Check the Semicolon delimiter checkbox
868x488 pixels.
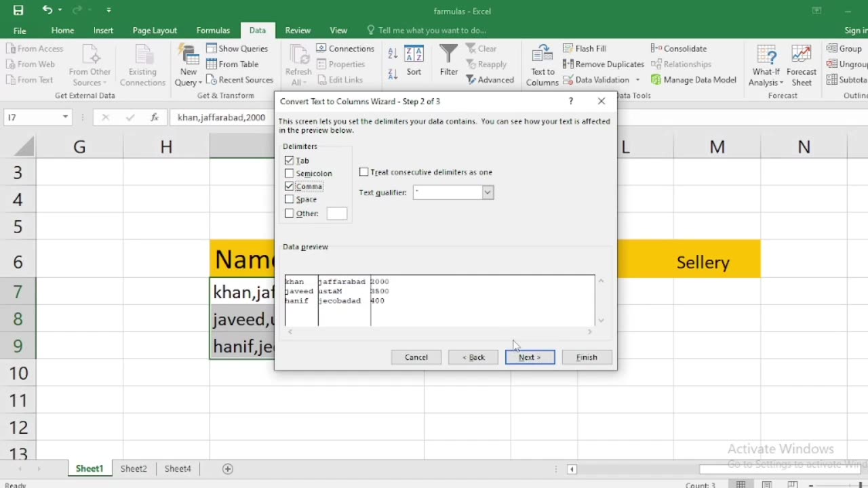pyautogui.click(x=290, y=174)
